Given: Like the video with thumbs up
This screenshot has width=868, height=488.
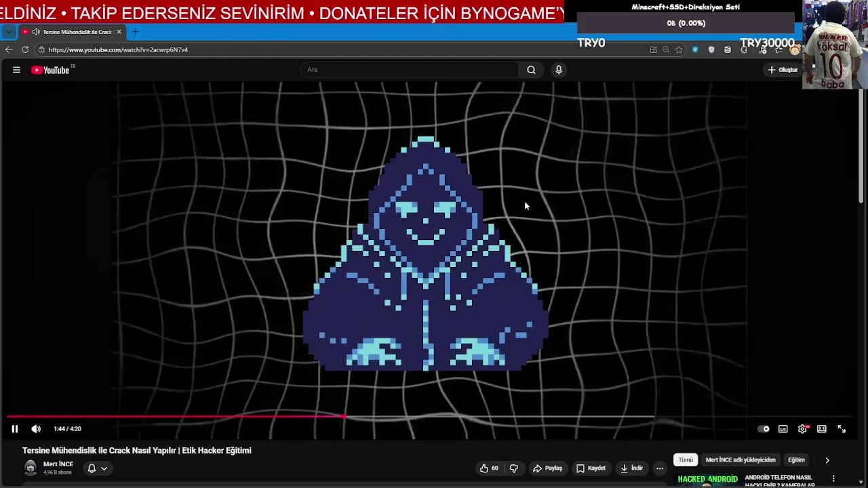Looking at the screenshot, I should tap(489, 468).
